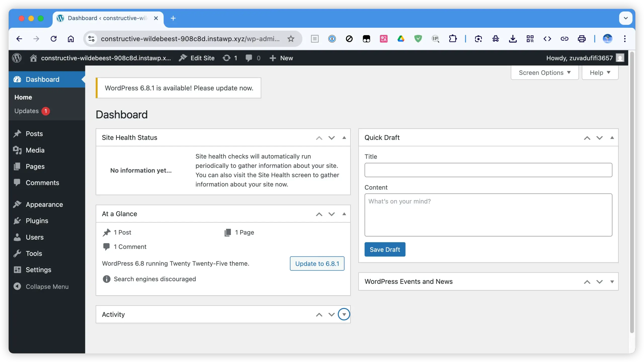Click the green shield extension icon

tap(418, 39)
